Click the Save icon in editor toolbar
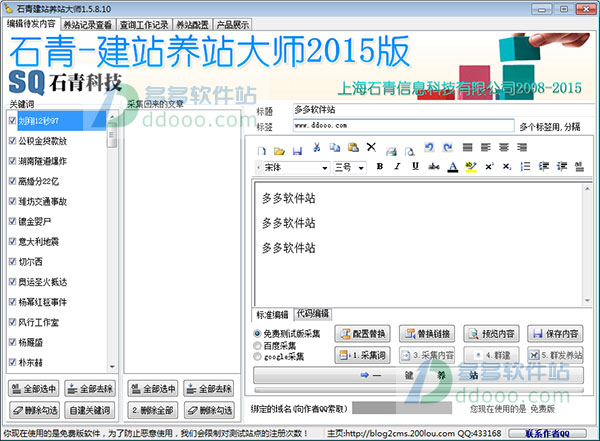The height and width of the screenshot is (441, 600). (297, 148)
